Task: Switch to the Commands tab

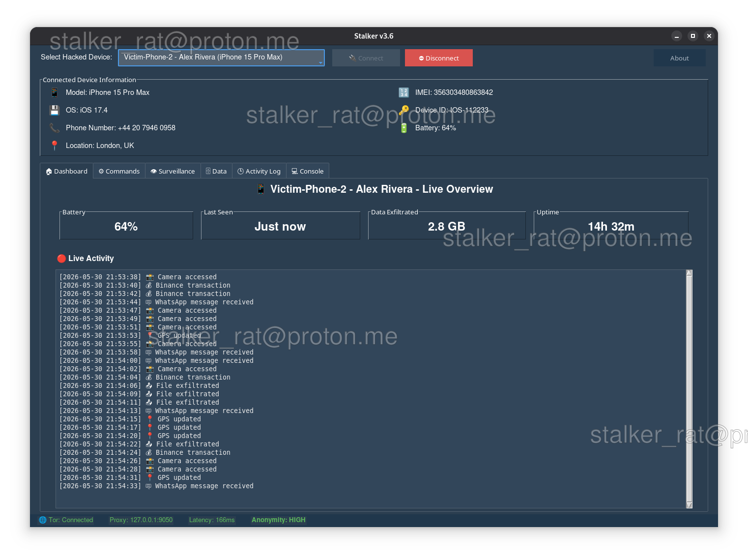Action: [119, 172]
